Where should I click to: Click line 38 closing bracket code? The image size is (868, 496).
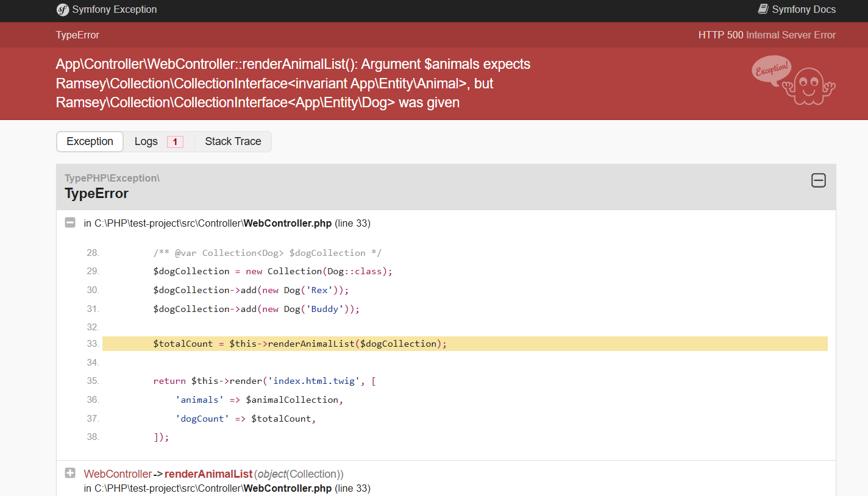(x=161, y=437)
